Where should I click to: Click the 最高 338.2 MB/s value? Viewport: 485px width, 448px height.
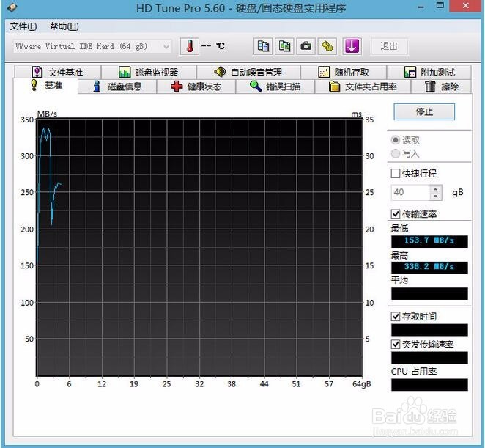tap(429, 268)
